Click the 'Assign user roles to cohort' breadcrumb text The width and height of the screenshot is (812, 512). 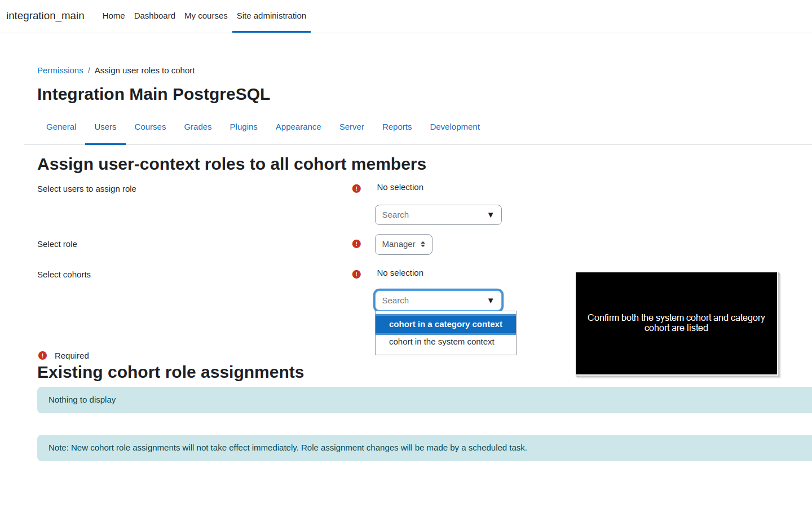(x=145, y=70)
